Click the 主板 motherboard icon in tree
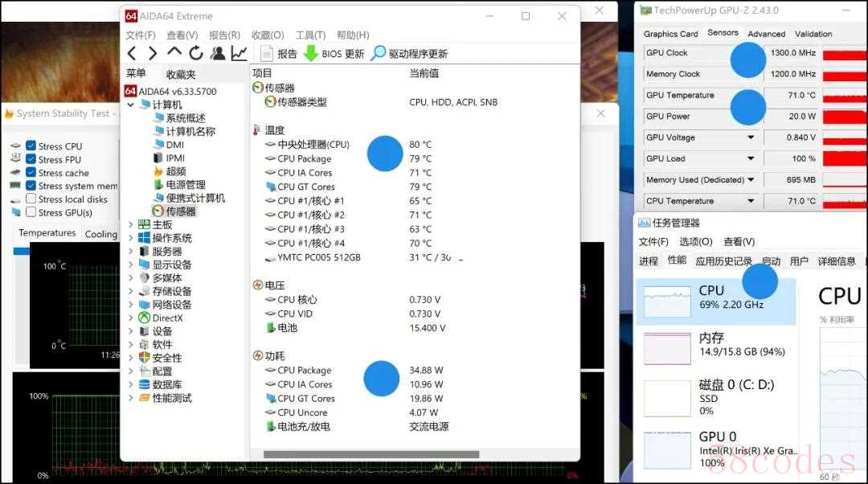Viewport: 868px width, 484px height. click(145, 224)
